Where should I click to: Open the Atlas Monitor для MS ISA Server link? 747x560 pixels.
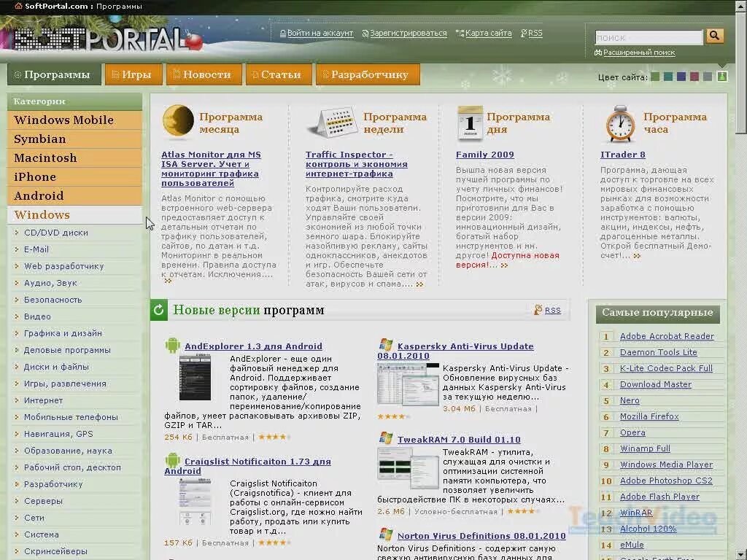coord(211,168)
